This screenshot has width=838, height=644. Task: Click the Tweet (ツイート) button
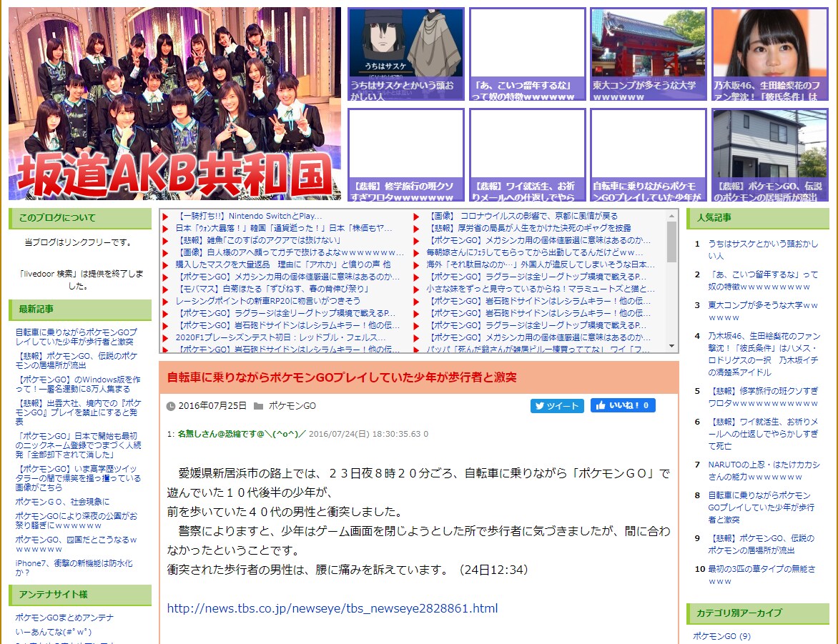557,406
